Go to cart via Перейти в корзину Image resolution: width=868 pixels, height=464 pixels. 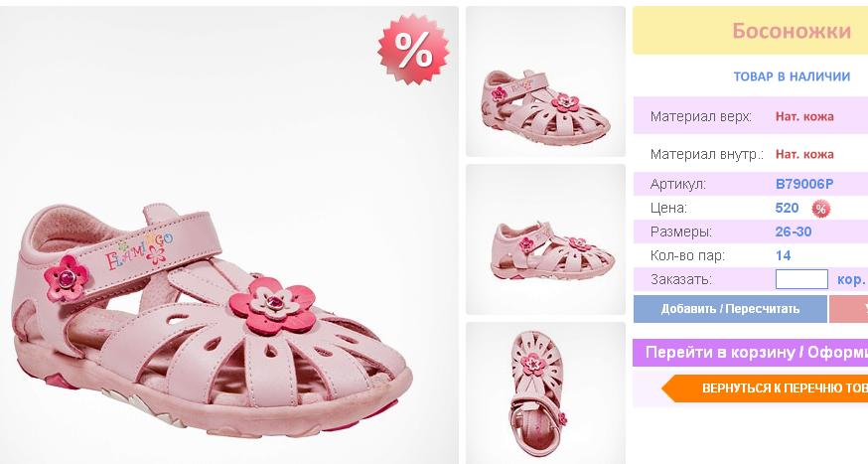point(750,353)
